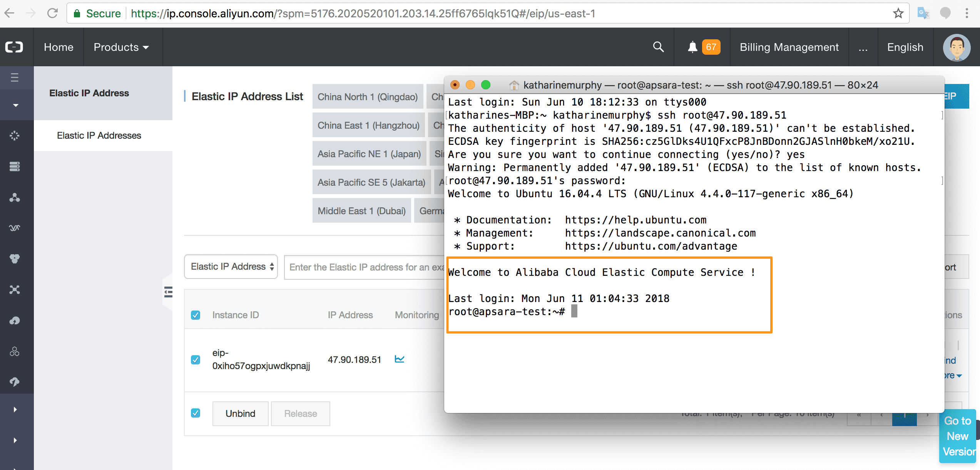Image resolution: width=980 pixels, height=470 pixels.
Task: Click the Instance ID column header
Action: point(236,315)
